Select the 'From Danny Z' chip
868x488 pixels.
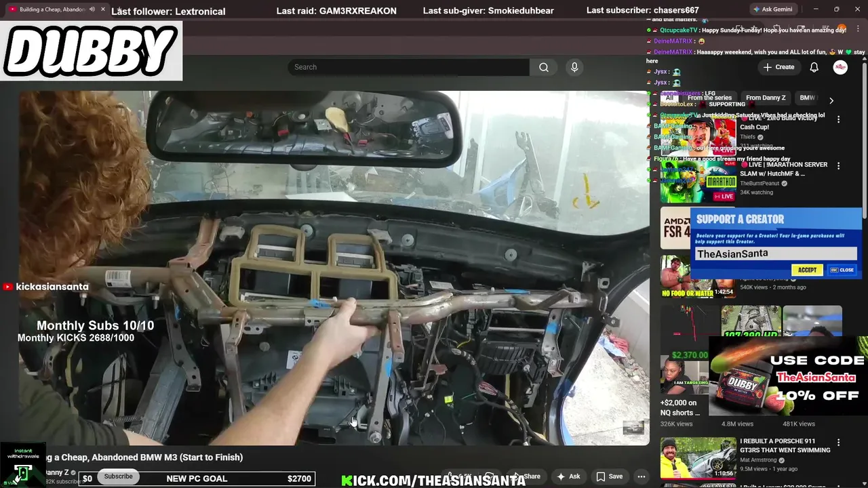click(x=766, y=98)
